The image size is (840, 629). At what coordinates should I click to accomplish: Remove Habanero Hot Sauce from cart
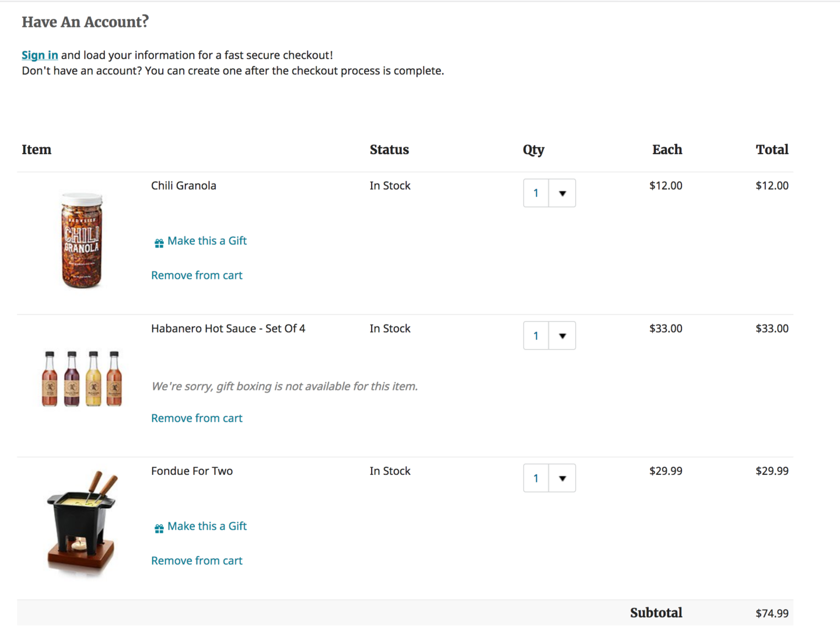coord(197,418)
